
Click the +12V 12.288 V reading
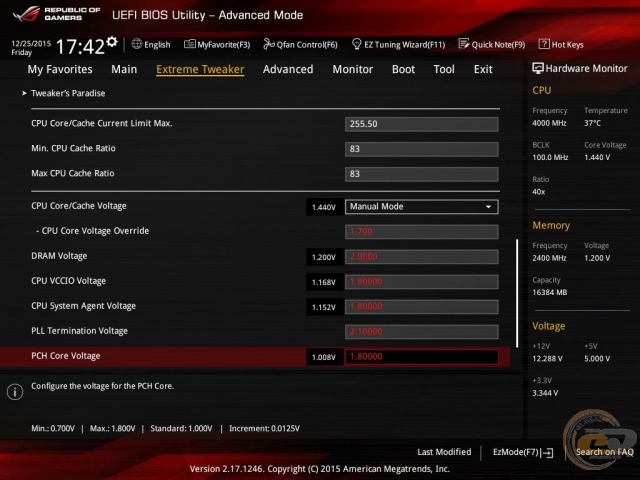(547, 358)
